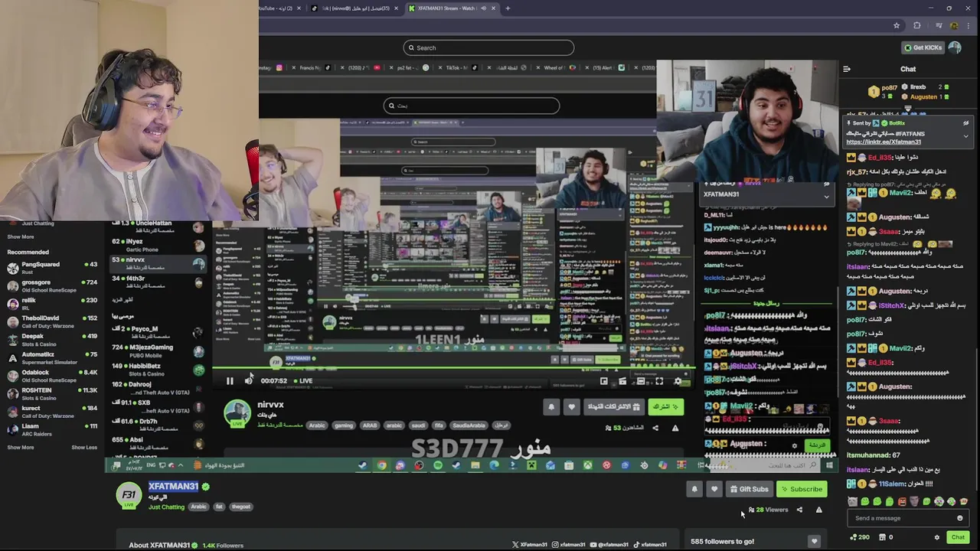Click the Get KICKs button
Image resolution: width=980 pixels, height=551 pixels.
(923, 47)
